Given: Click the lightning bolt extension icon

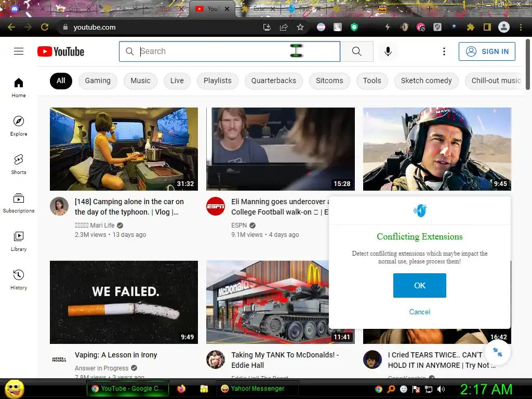Looking at the screenshot, I should coord(388,27).
